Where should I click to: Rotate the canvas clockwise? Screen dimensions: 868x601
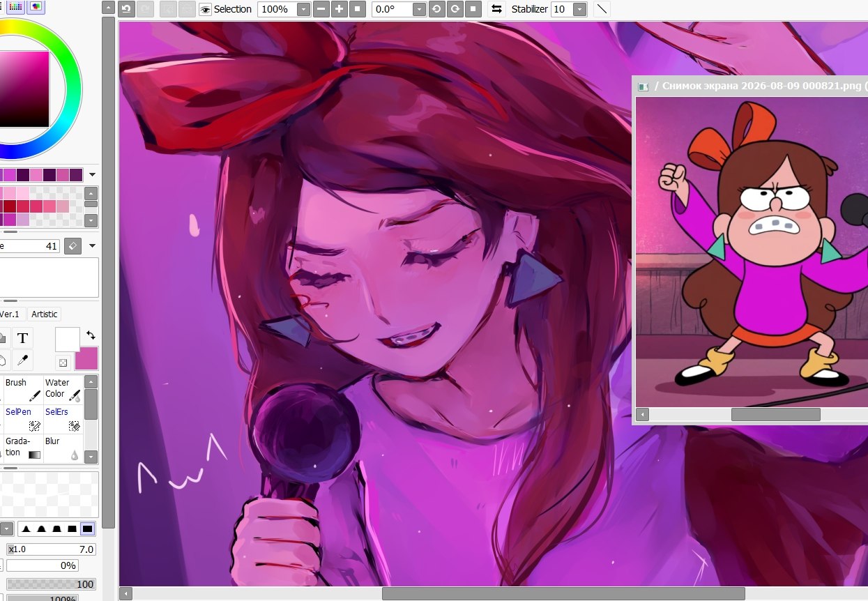click(455, 9)
